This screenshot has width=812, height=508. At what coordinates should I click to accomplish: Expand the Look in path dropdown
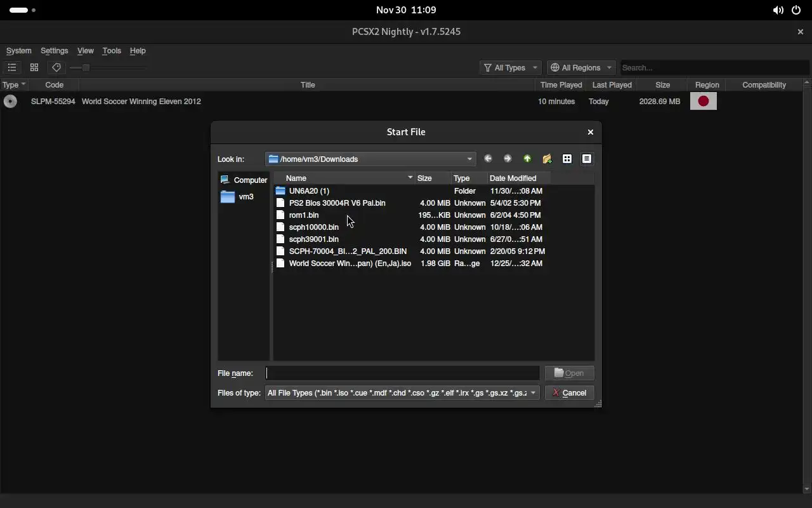point(370,159)
